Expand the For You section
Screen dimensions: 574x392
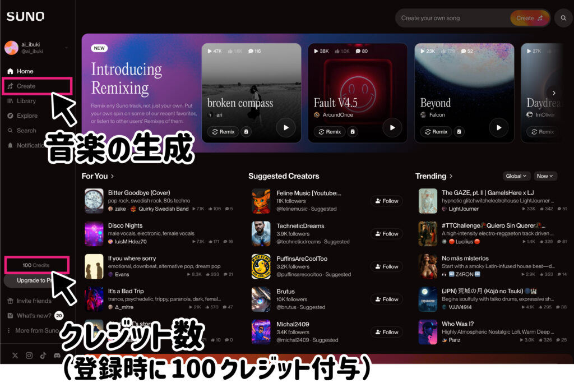tap(98, 176)
